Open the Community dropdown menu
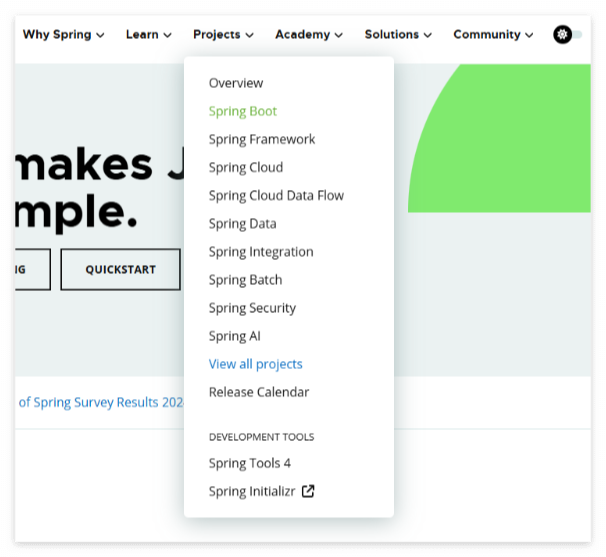The width and height of the screenshot is (606, 557). coord(493,34)
